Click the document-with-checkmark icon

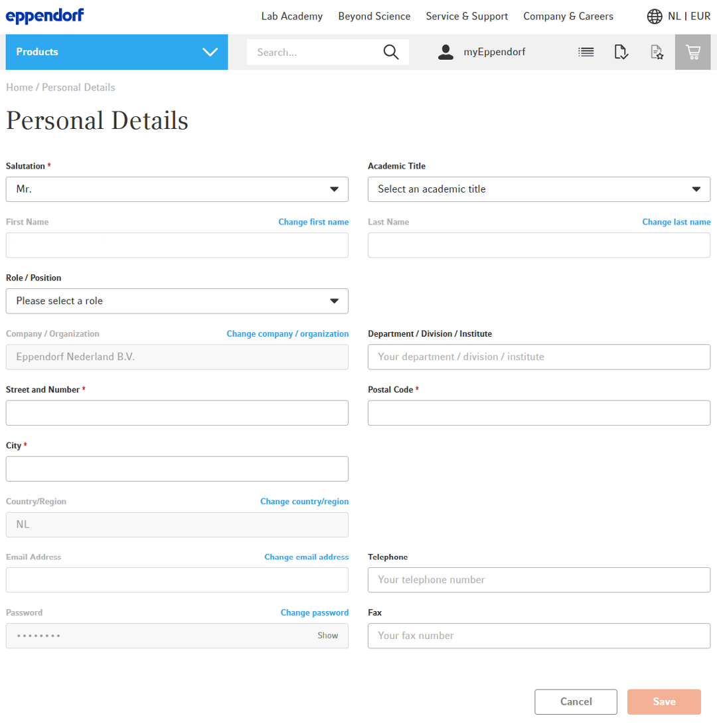click(621, 52)
